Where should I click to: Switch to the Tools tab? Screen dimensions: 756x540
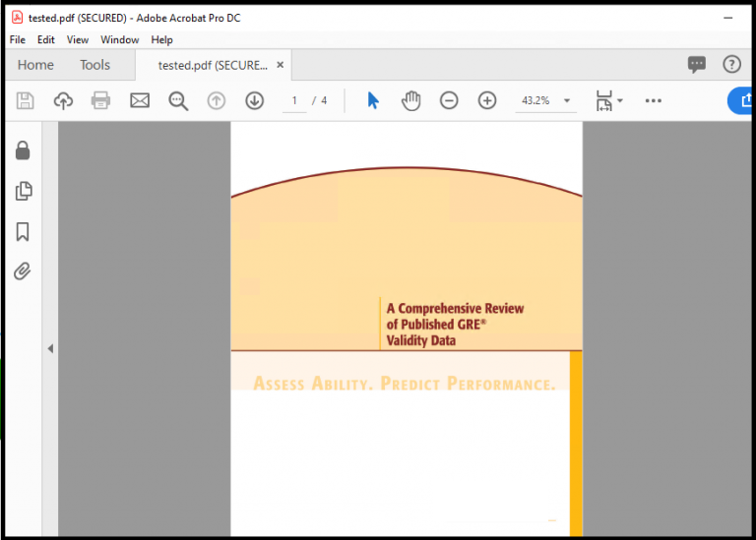[94, 65]
